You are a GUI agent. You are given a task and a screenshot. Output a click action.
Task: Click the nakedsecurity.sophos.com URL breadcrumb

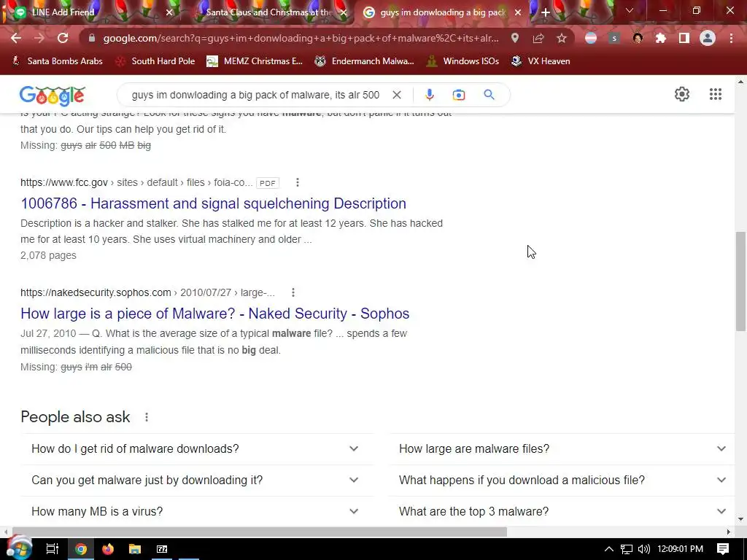[x=147, y=292]
